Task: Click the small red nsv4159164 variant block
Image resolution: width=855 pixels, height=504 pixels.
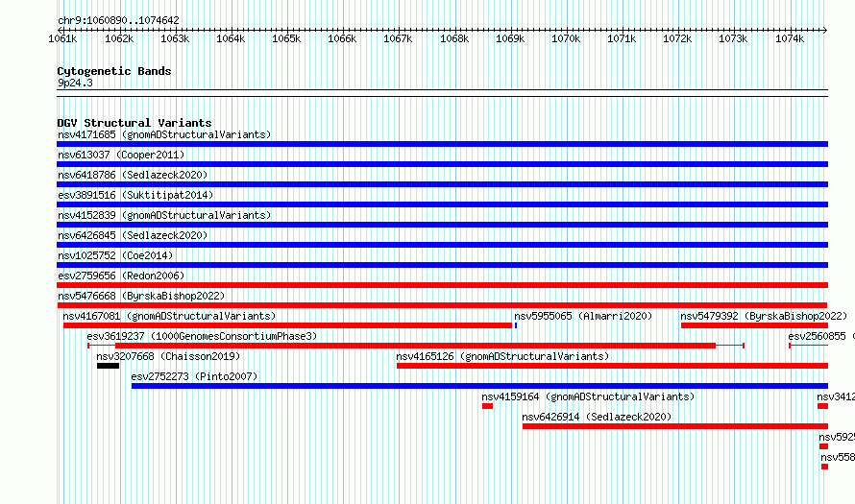Action: (487, 406)
